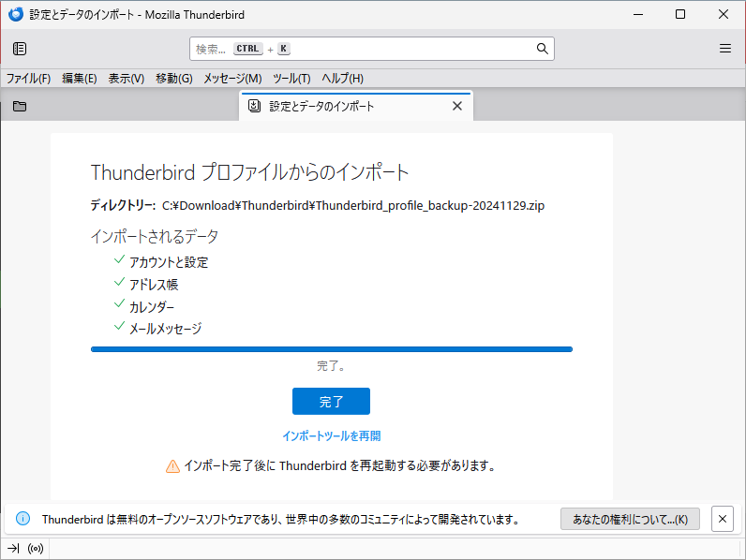Click the import icon on the tab
The width and height of the screenshot is (746, 560).
pos(255,106)
